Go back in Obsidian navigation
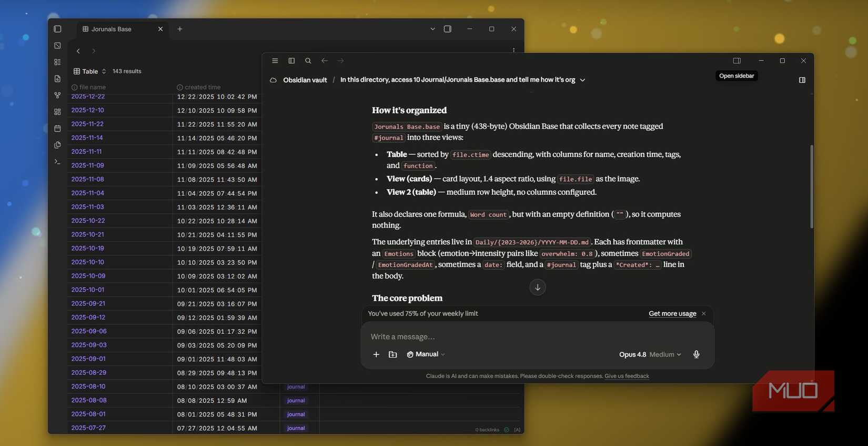868x446 pixels. click(78, 51)
